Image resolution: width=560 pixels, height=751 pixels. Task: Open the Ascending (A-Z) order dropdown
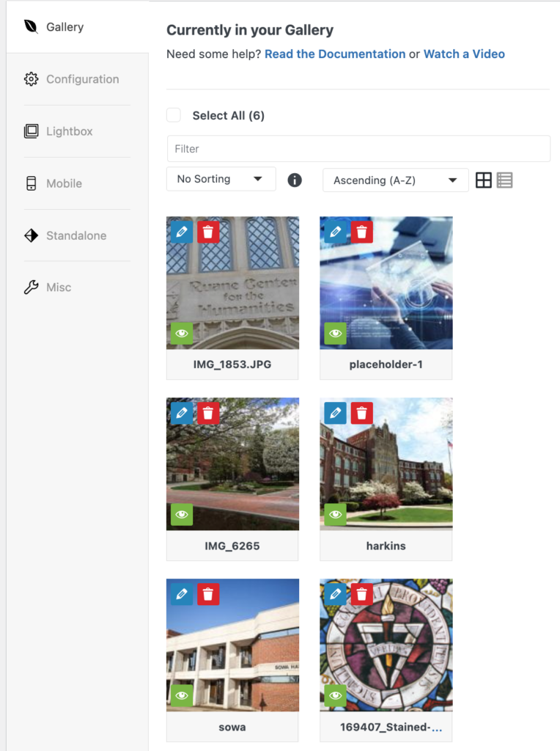[x=395, y=180]
